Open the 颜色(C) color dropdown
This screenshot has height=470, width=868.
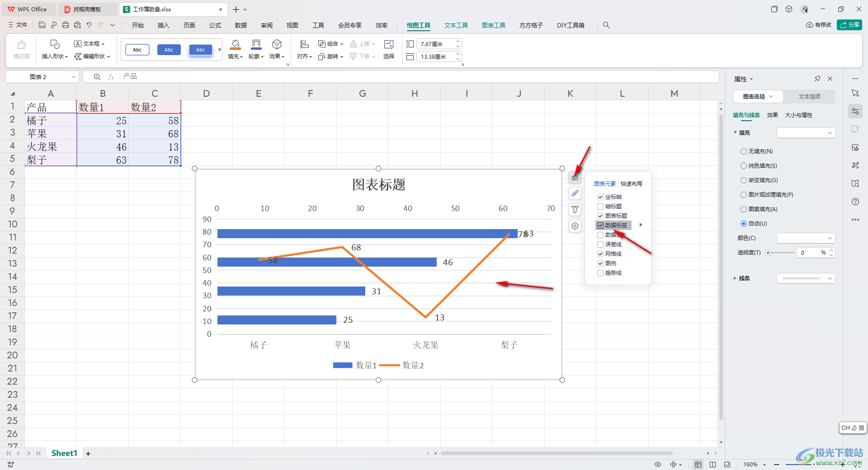pyautogui.click(x=806, y=238)
